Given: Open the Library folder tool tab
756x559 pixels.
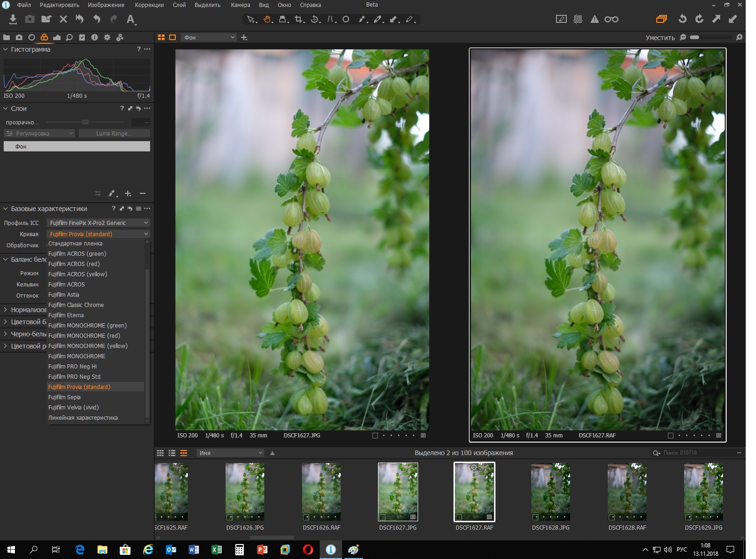Looking at the screenshot, I should (7, 37).
